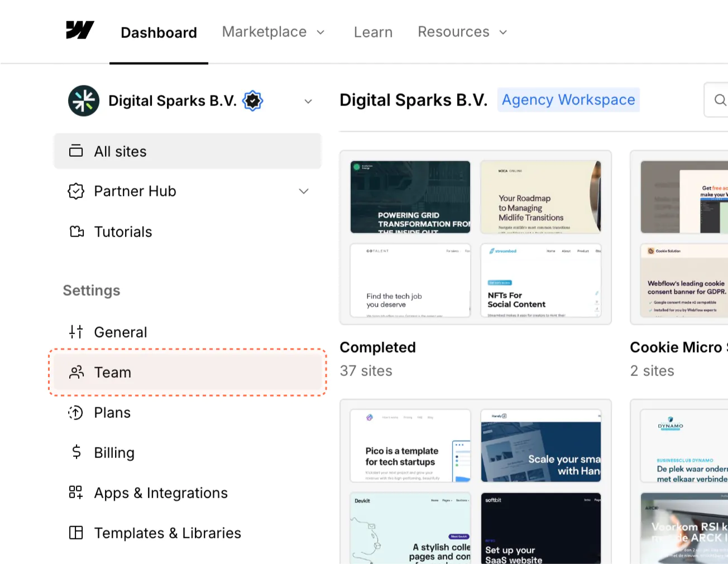Viewport: 728px width, 564px height.
Task: Expand the Partner Hub chevron
Action: 304,191
